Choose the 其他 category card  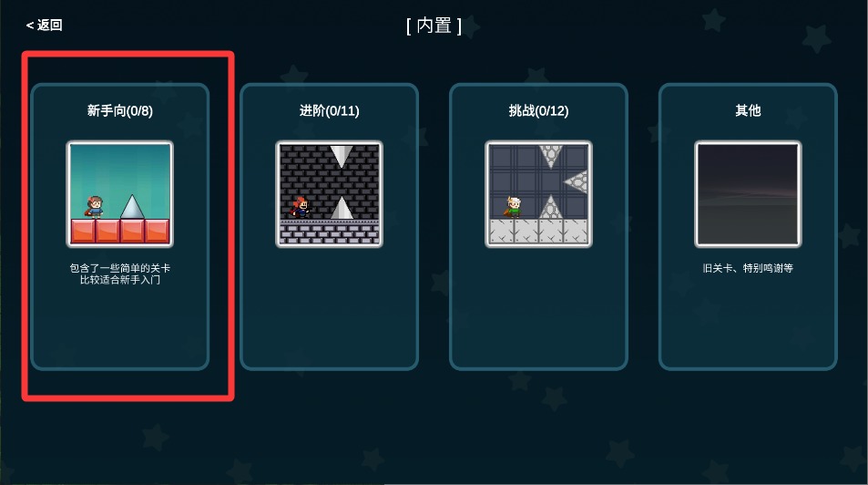coord(748,227)
